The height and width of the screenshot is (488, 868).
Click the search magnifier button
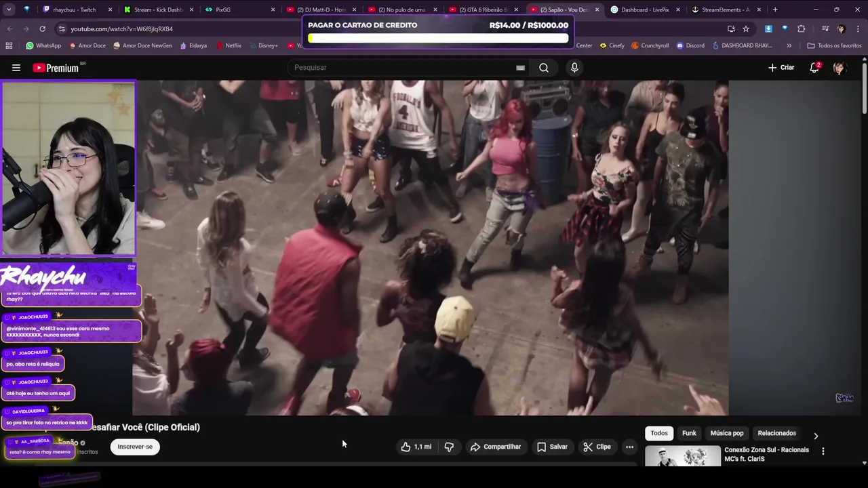(x=544, y=68)
